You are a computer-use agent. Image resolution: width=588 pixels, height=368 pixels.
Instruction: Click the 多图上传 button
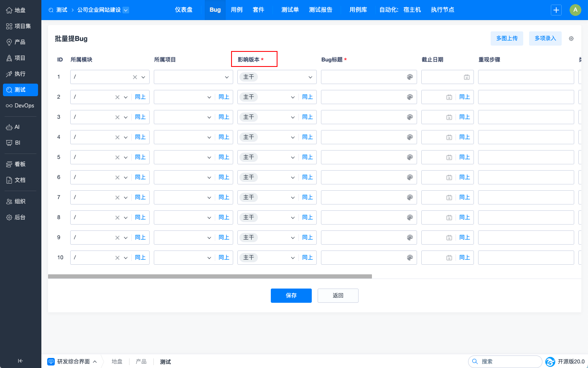click(507, 38)
